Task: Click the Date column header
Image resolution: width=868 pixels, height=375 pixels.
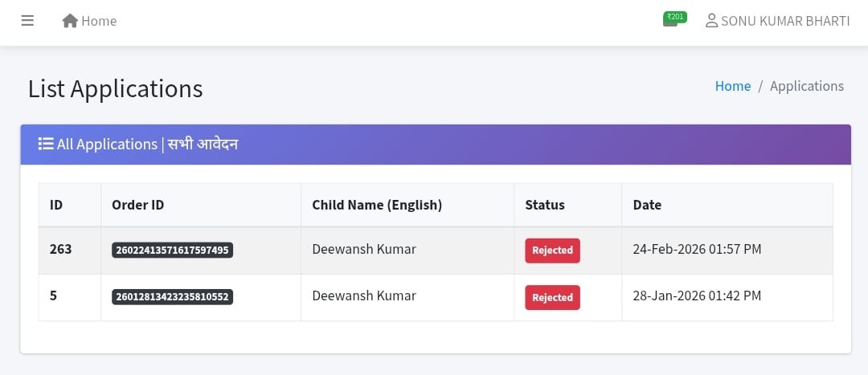Action: 647,205
